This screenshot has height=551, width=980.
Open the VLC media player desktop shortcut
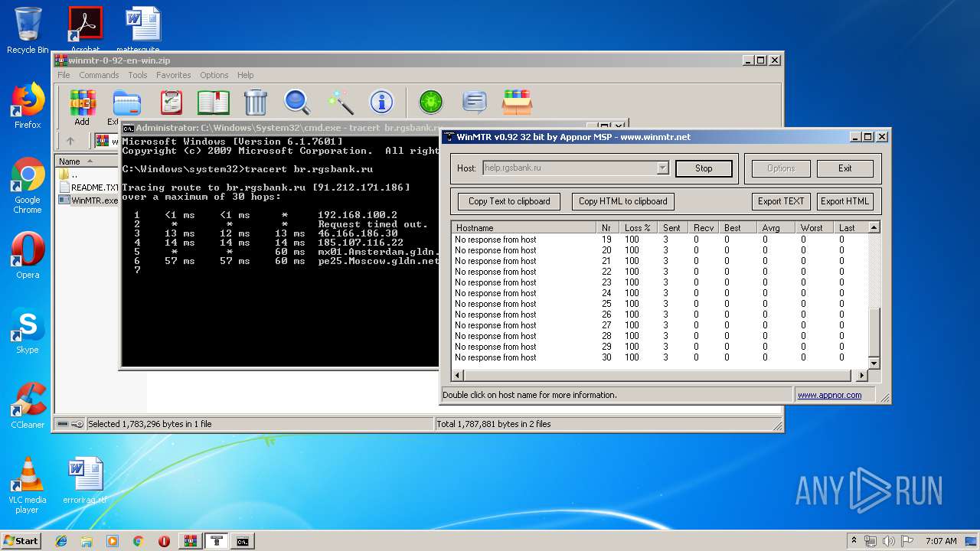click(x=28, y=486)
